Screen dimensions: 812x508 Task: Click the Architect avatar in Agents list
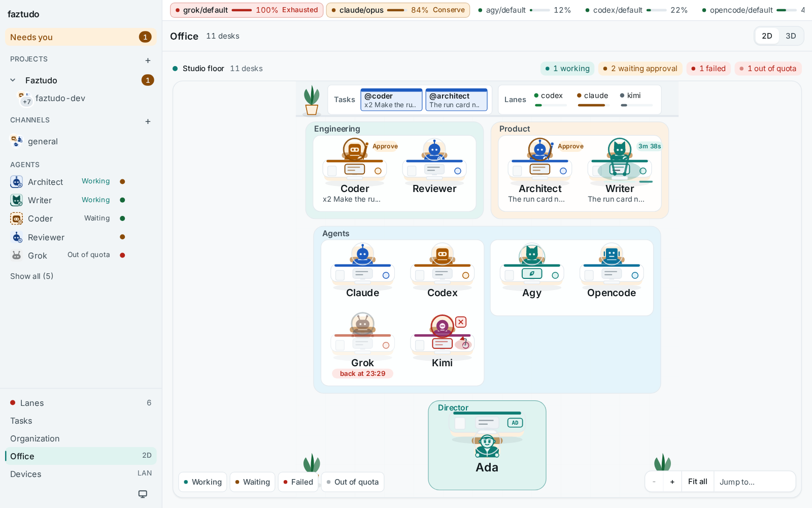click(x=17, y=182)
